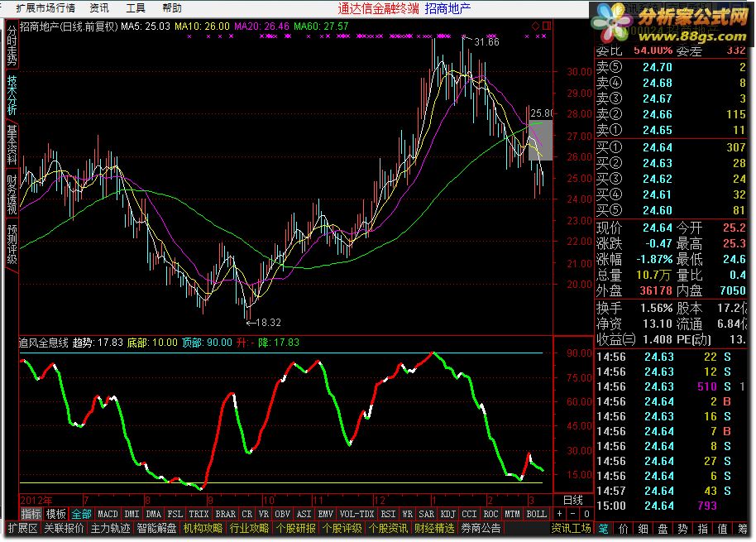
Task: Open the 财经精选 link
Action: [434, 529]
